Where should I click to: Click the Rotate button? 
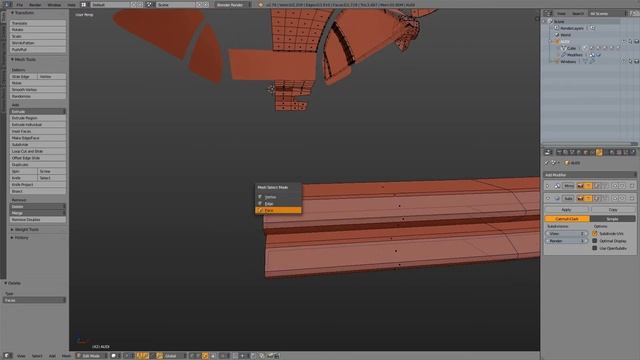click(38, 30)
